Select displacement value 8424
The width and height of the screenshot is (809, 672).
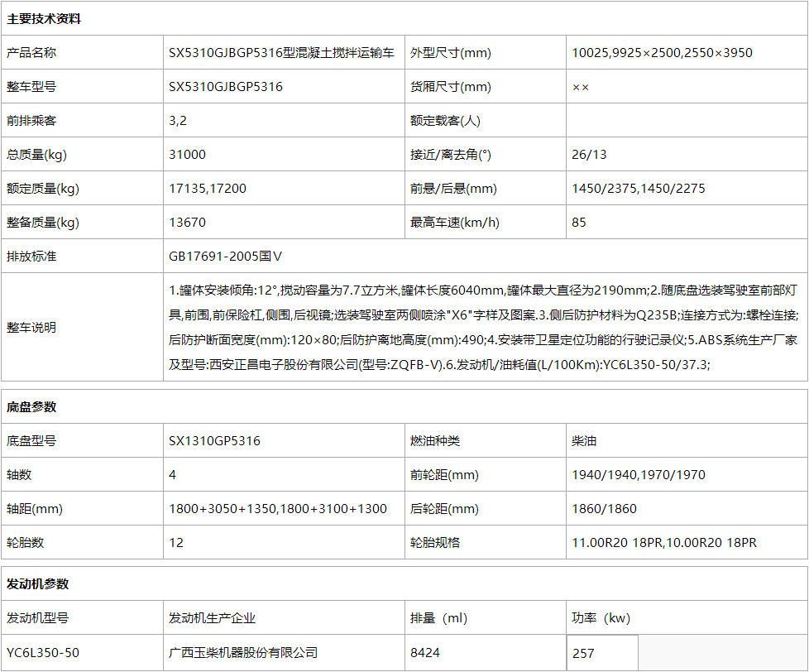click(x=425, y=652)
